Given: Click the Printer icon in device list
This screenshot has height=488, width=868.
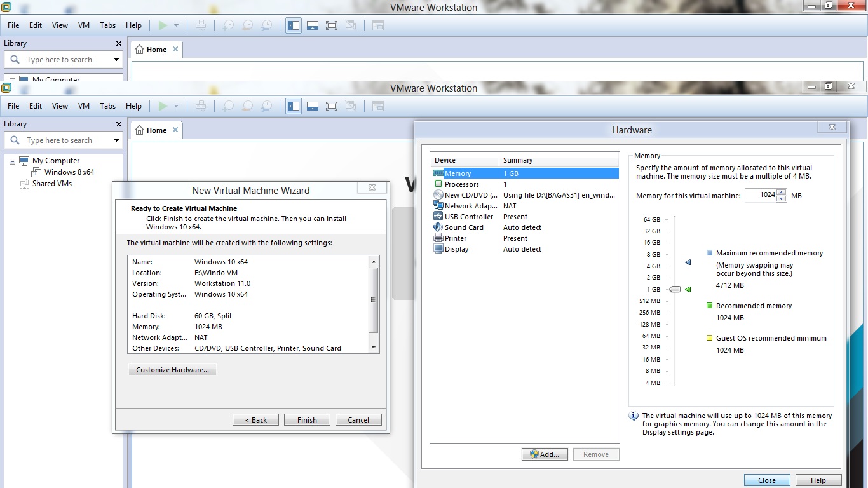Looking at the screenshot, I should (438, 238).
